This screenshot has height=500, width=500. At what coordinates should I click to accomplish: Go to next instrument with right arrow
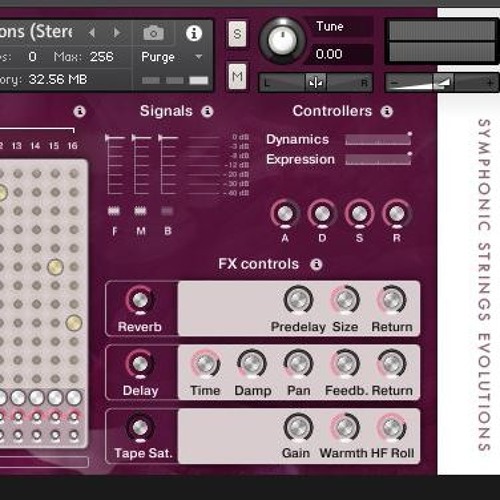pos(117,33)
